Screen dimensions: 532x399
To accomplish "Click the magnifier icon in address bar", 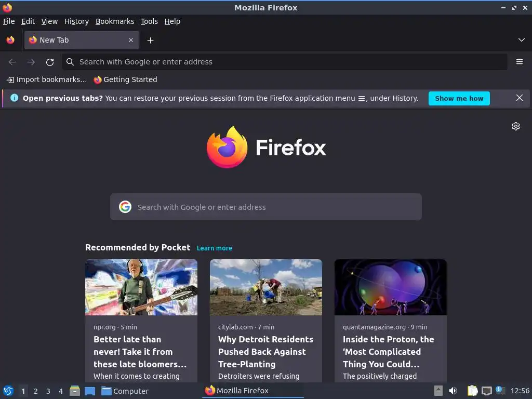I will coord(70,62).
